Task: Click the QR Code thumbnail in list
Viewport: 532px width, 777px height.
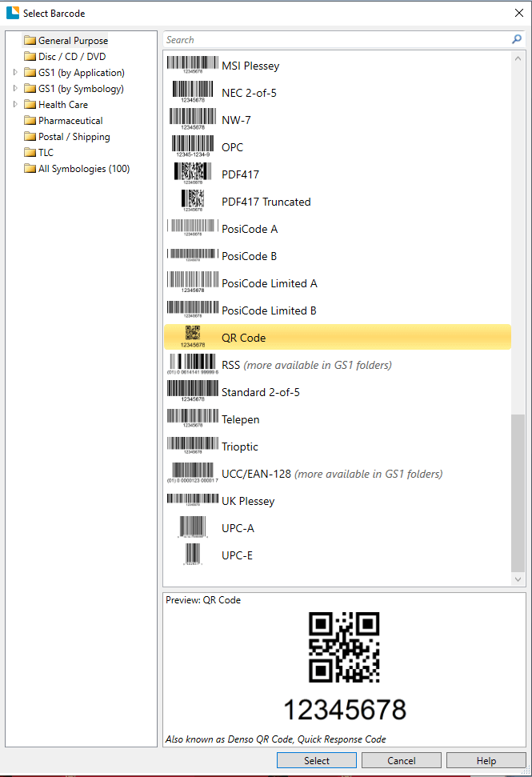Action: [192, 337]
